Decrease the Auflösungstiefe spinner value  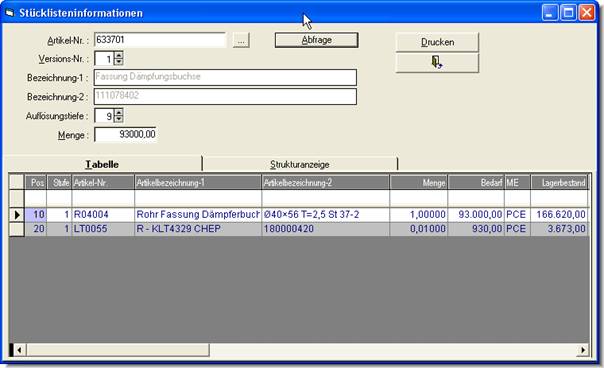tap(119, 119)
